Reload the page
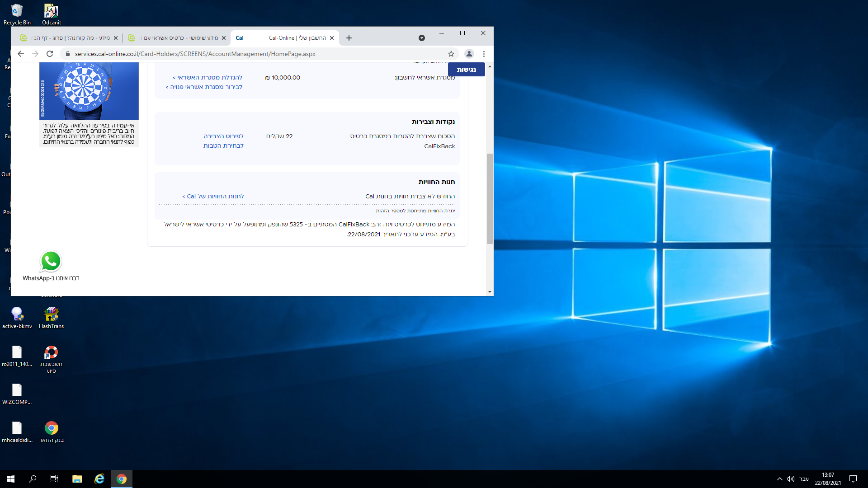This screenshot has width=868, height=488. (50, 54)
